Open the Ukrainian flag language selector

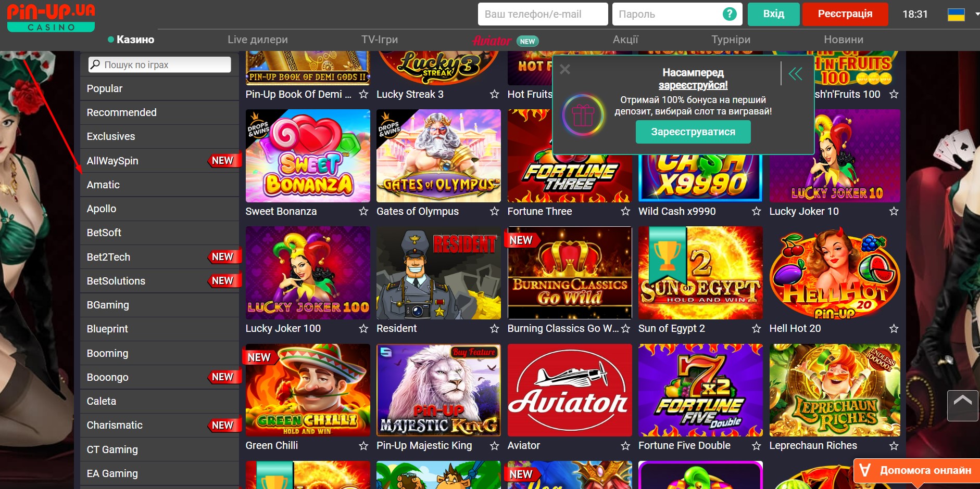956,15
